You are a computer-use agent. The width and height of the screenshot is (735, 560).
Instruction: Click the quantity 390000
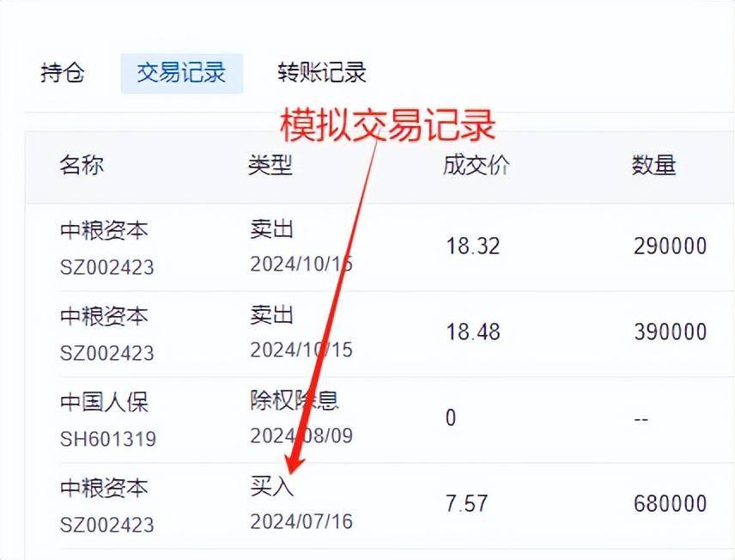point(671,332)
